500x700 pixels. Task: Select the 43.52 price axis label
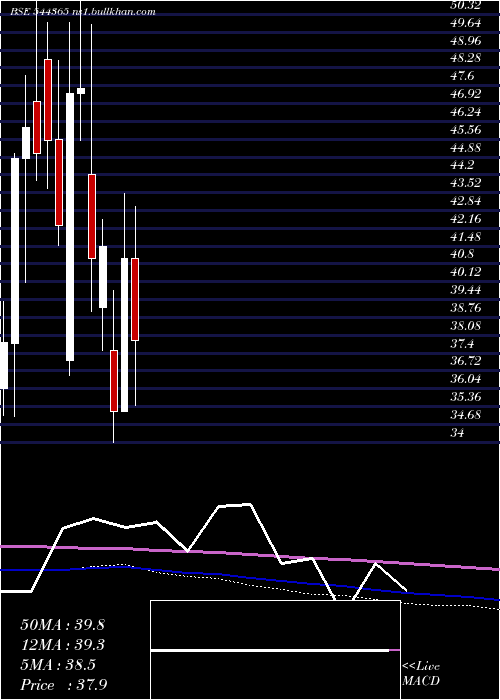(x=466, y=183)
